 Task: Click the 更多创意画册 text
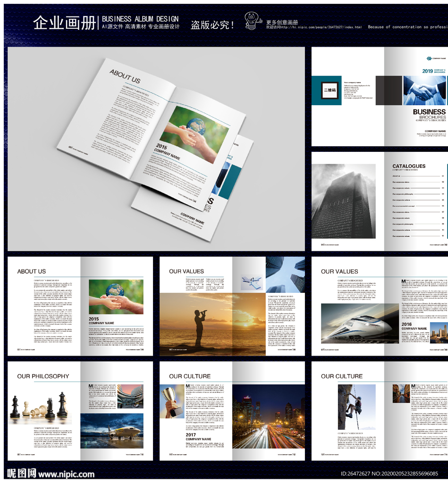click(x=282, y=22)
